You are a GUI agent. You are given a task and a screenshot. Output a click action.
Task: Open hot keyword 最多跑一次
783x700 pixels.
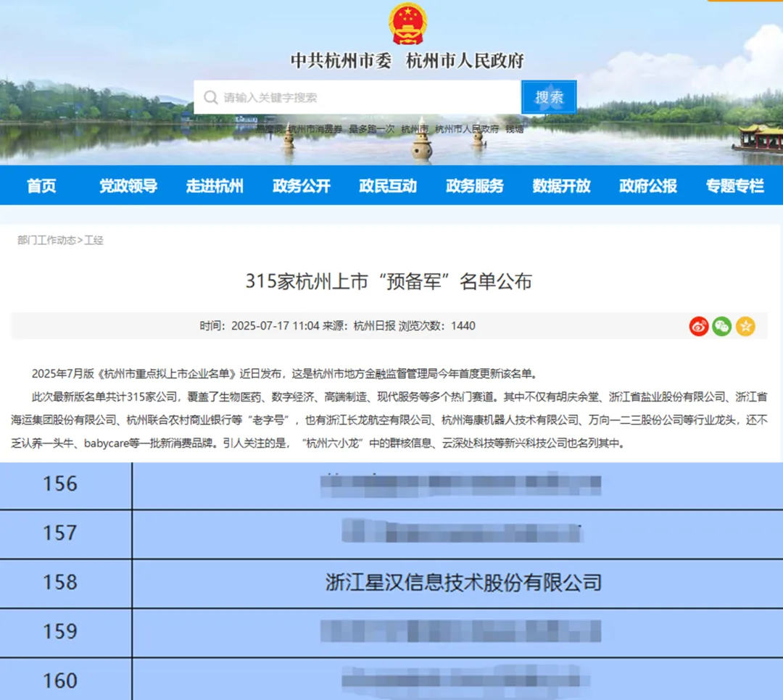click(x=371, y=129)
